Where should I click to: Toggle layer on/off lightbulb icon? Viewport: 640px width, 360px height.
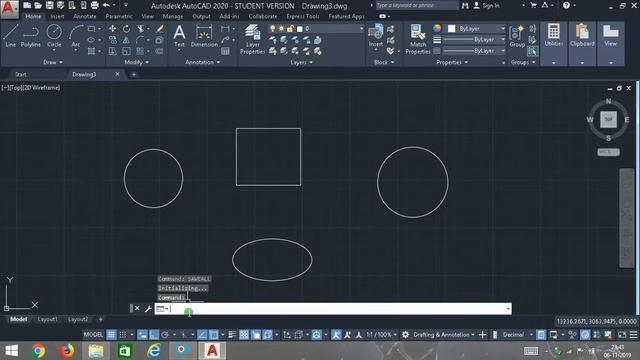point(272,29)
